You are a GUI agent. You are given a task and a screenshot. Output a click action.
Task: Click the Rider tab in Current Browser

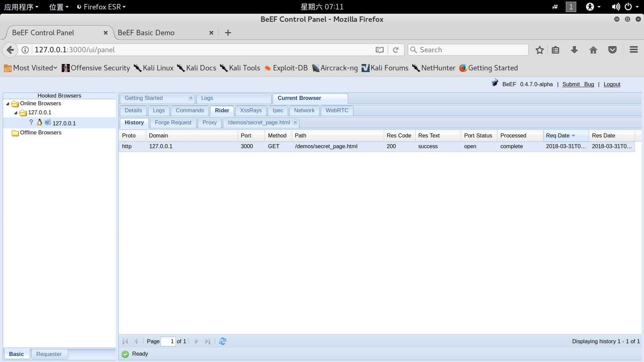(x=222, y=110)
